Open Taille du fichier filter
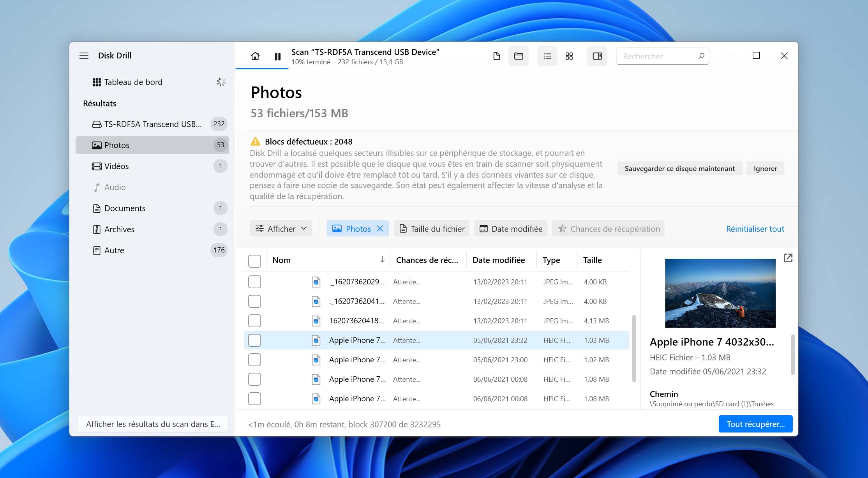 [x=431, y=229]
